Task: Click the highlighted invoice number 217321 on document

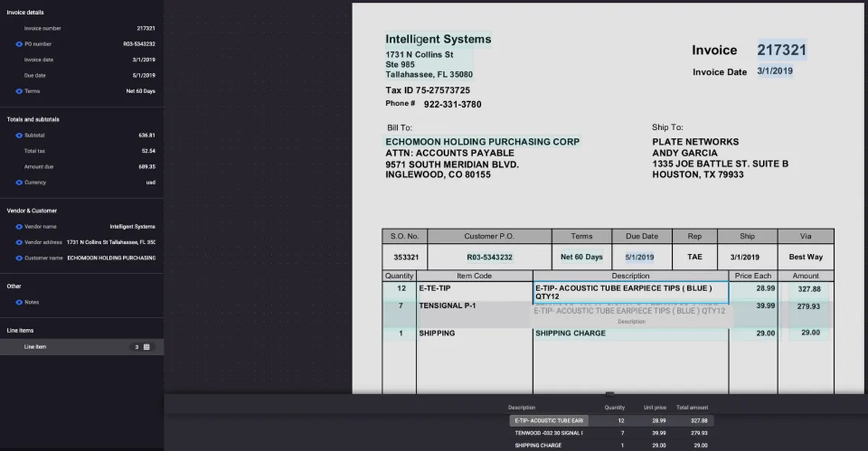Action: click(781, 50)
